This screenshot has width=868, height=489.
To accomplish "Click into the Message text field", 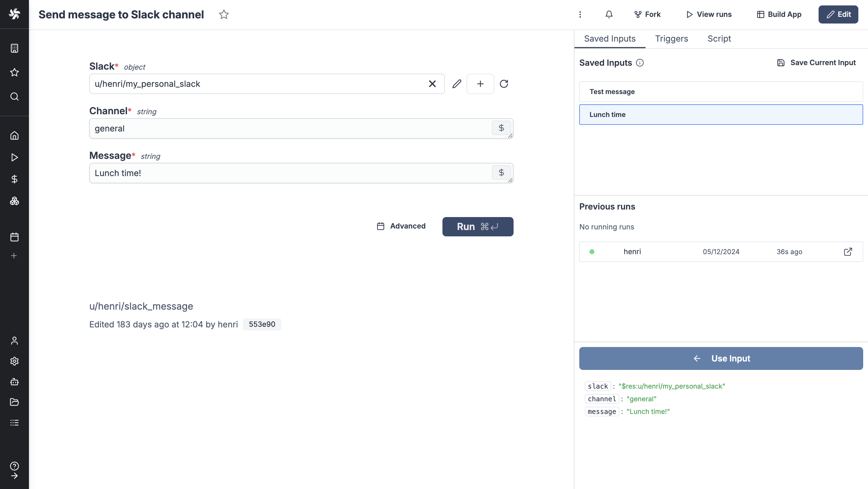I will pos(290,173).
